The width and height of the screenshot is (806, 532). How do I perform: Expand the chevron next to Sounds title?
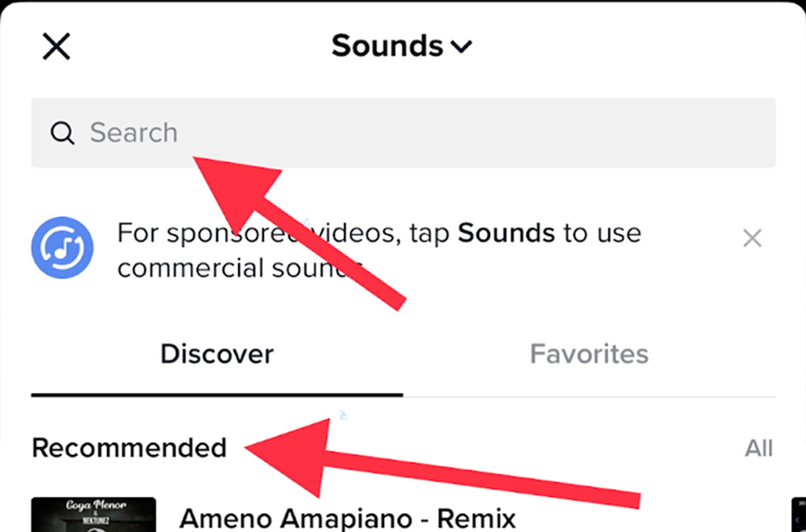click(461, 47)
